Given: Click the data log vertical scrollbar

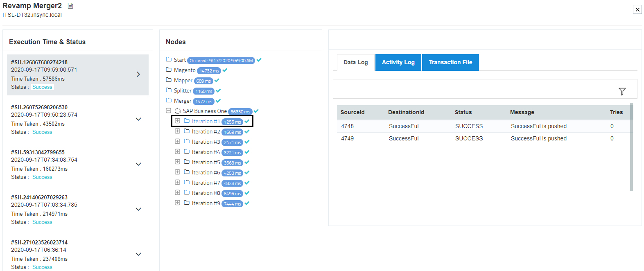Looking at the screenshot, I should click(x=631, y=147).
